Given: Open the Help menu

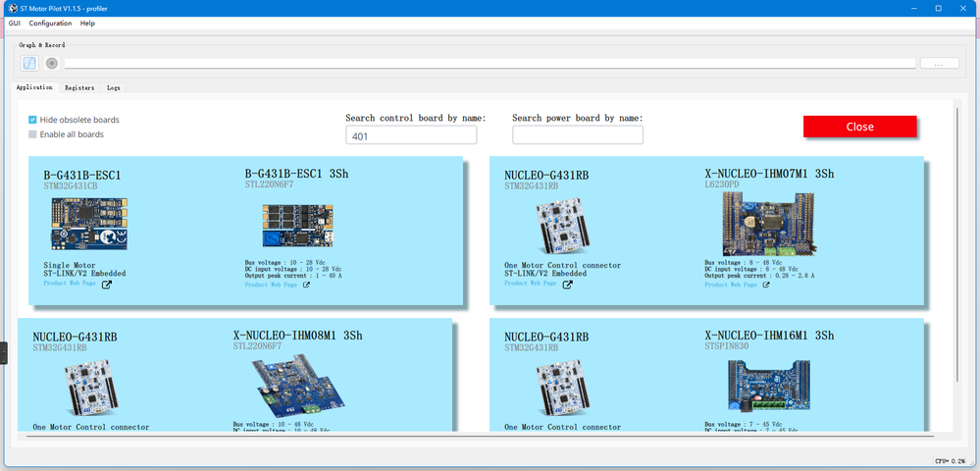Looking at the screenshot, I should [87, 24].
